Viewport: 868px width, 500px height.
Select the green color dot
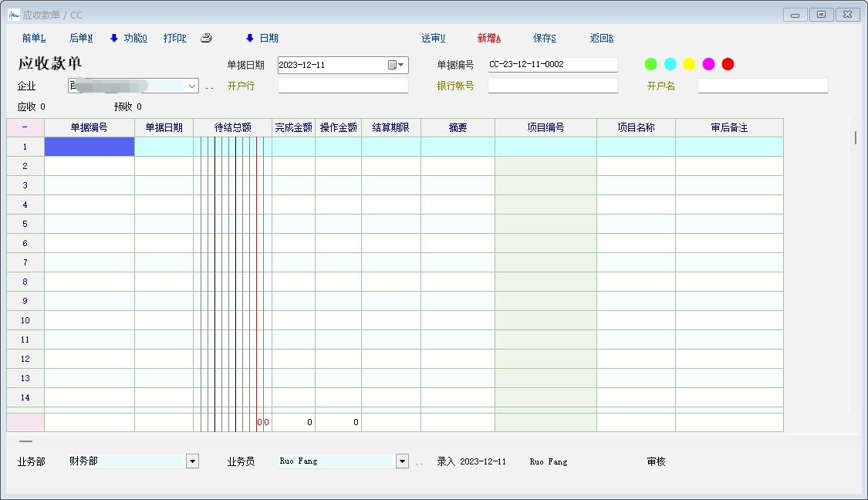tap(650, 64)
